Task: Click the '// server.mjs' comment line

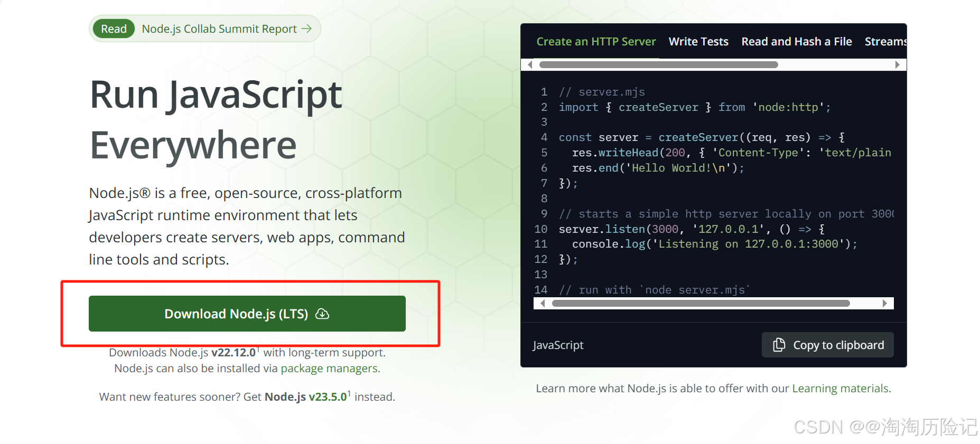Action: [x=602, y=92]
